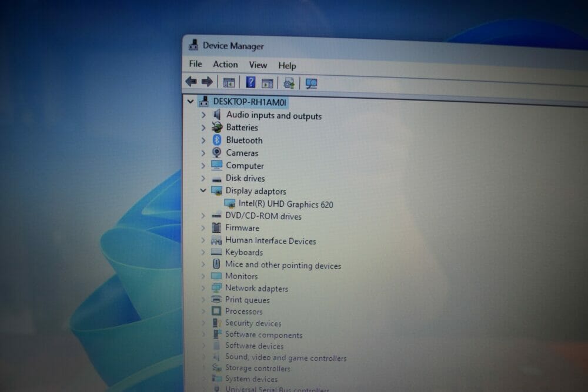The width and height of the screenshot is (588, 392).
Task: Select the Security devices label
Action: pos(253,323)
